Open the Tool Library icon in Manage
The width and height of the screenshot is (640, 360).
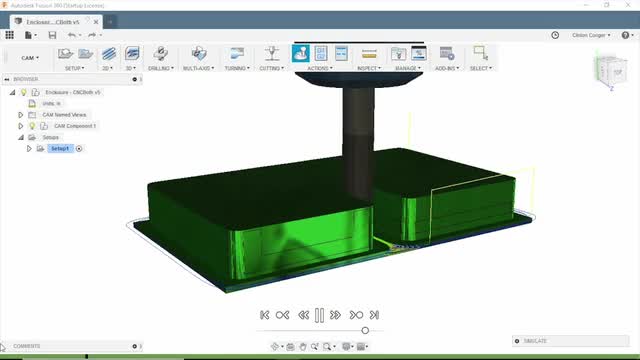coord(398,53)
